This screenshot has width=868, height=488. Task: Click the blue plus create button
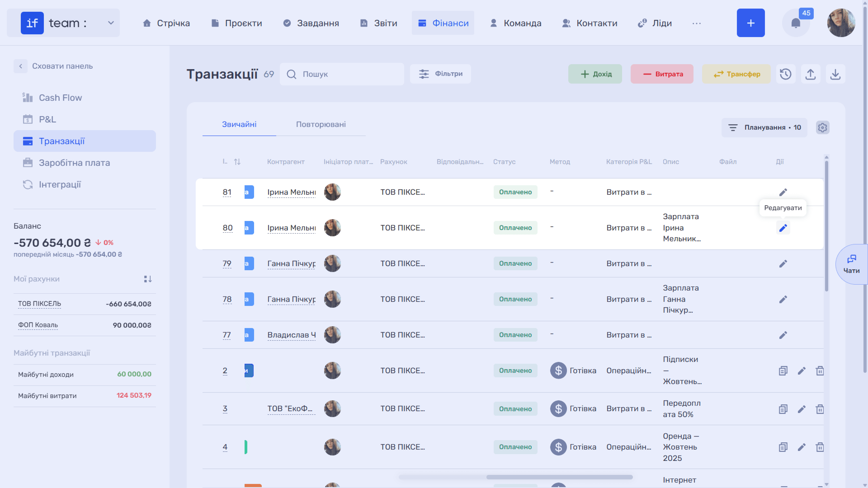pyautogui.click(x=751, y=23)
